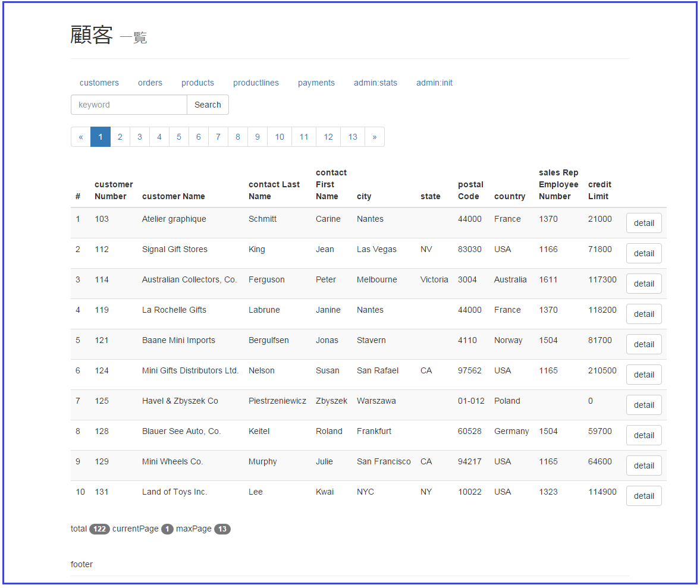700x588 pixels.
Task: Go to page 7 of results
Action: coord(218,136)
